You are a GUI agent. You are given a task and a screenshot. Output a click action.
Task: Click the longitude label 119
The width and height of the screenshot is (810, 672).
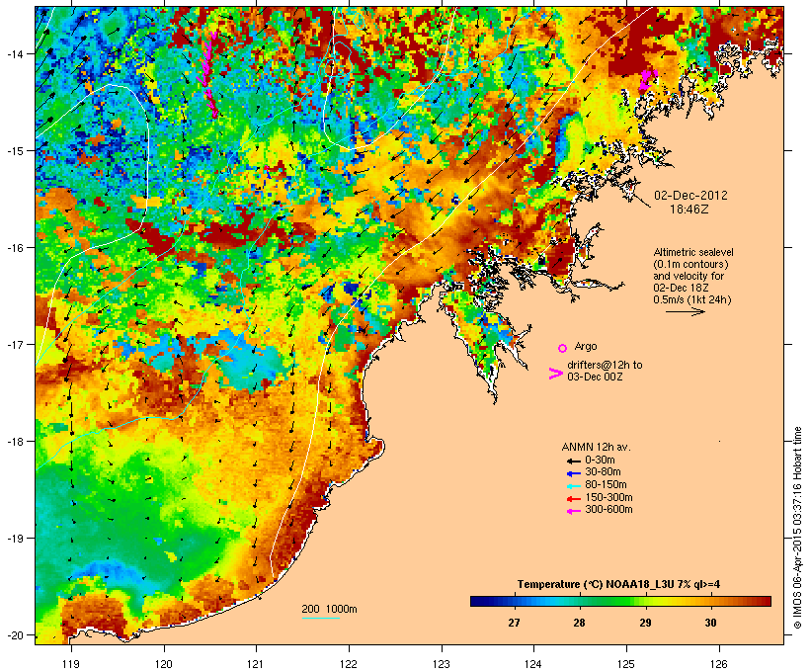pos(71,664)
